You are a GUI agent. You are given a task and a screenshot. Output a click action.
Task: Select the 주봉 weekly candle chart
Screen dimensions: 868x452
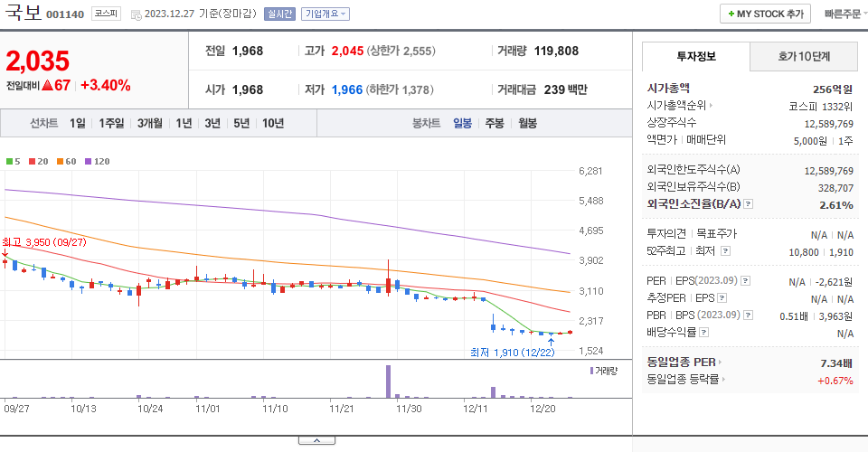[x=495, y=123]
